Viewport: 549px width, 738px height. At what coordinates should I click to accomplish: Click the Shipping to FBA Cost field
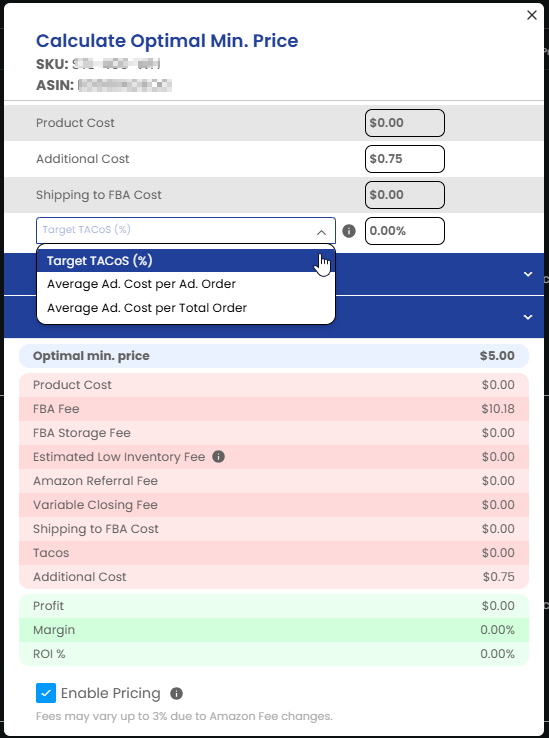coord(404,195)
